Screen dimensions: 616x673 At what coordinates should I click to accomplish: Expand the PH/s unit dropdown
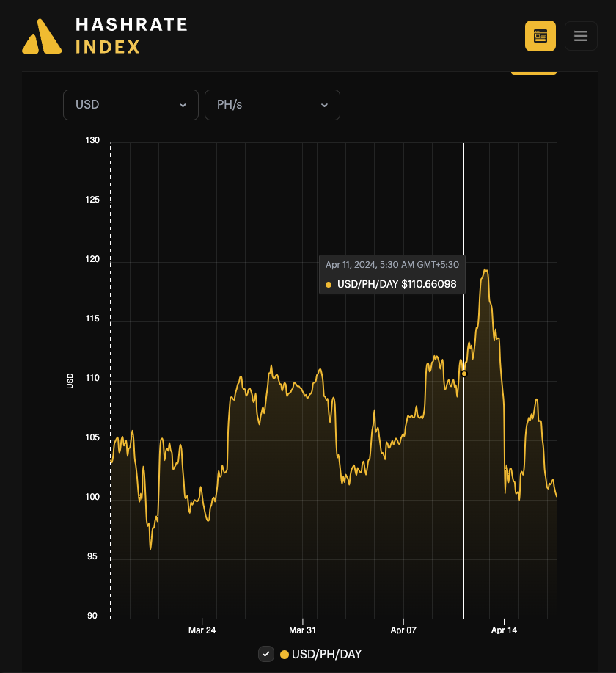click(272, 105)
